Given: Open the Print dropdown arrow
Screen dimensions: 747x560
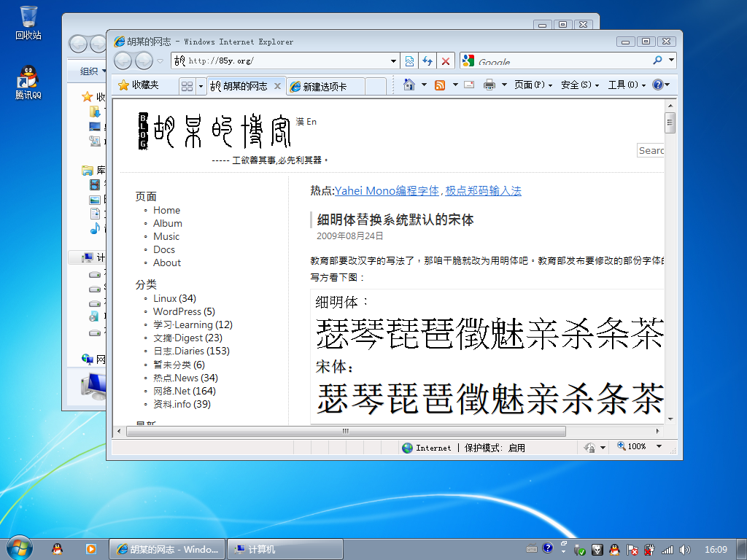Looking at the screenshot, I should pyautogui.click(x=504, y=85).
